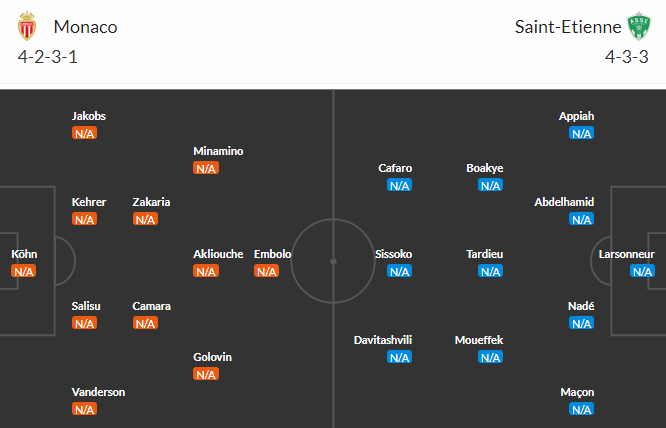Select Golovin's player name
This screenshot has height=428, width=666.
tap(213, 357)
